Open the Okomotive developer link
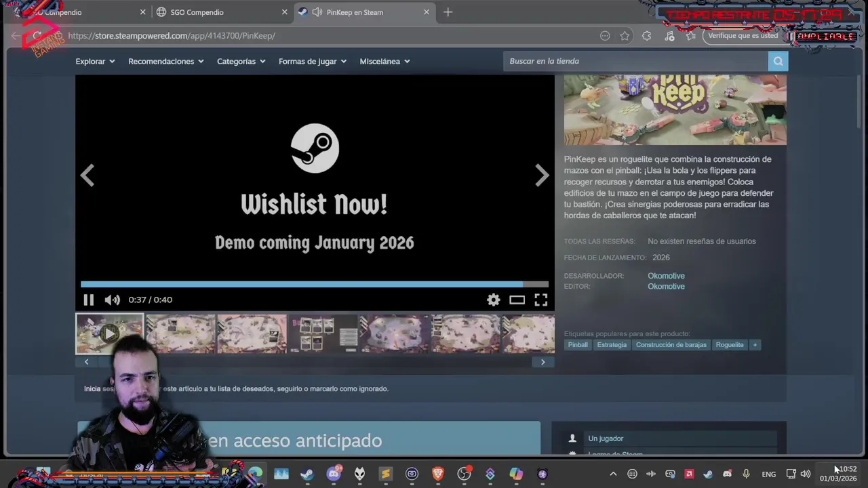Screen dimensions: 868x488 [666, 276]
